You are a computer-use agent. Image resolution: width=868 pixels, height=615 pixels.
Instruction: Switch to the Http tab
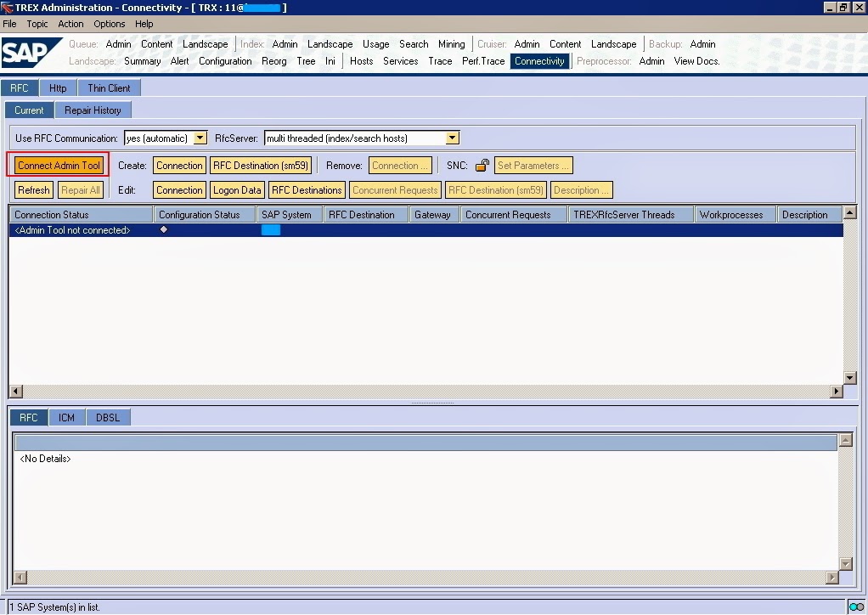pos(58,88)
